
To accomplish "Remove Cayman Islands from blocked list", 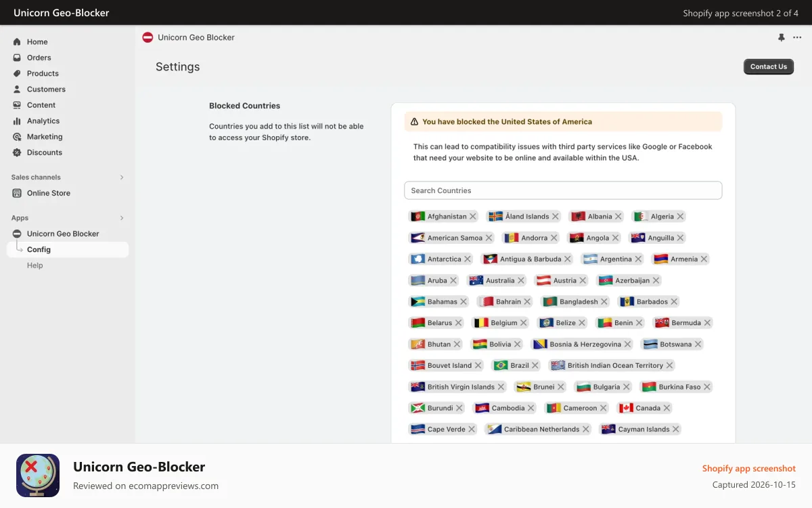I will coord(676,429).
